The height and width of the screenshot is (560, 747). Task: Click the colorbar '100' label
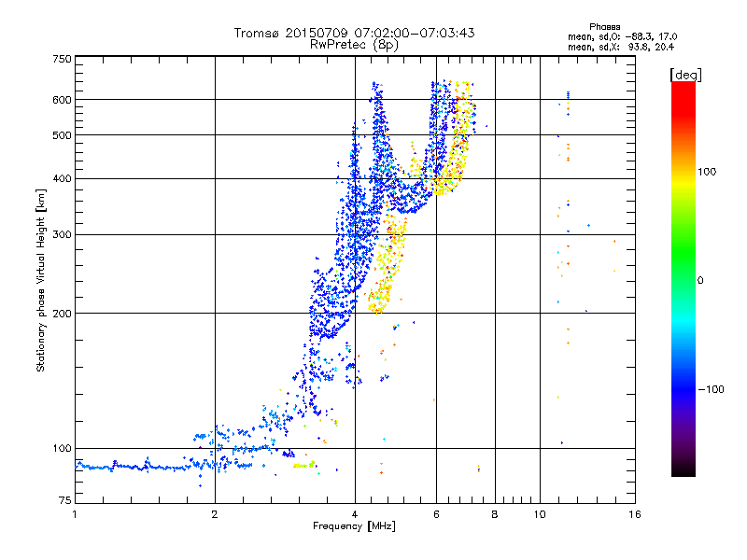coord(707,172)
